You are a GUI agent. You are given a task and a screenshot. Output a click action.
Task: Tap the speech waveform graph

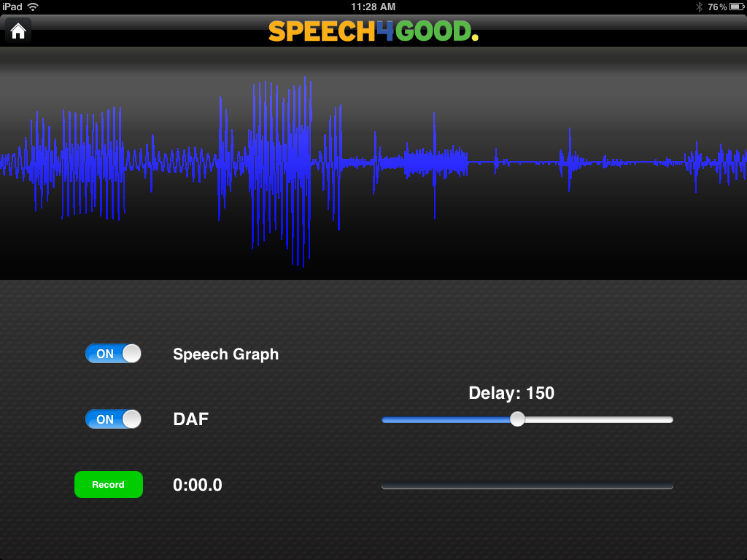pyautogui.click(x=373, y=163)
